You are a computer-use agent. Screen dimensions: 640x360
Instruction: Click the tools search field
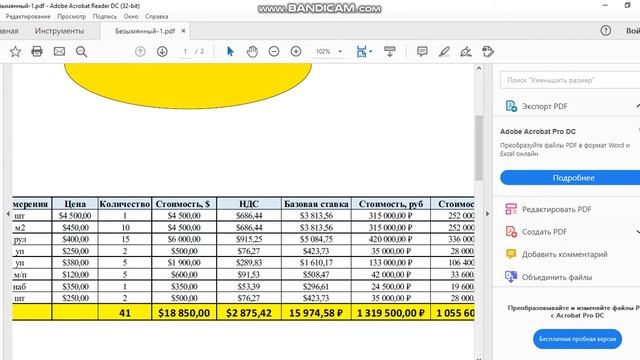click(x=570, y=80)
